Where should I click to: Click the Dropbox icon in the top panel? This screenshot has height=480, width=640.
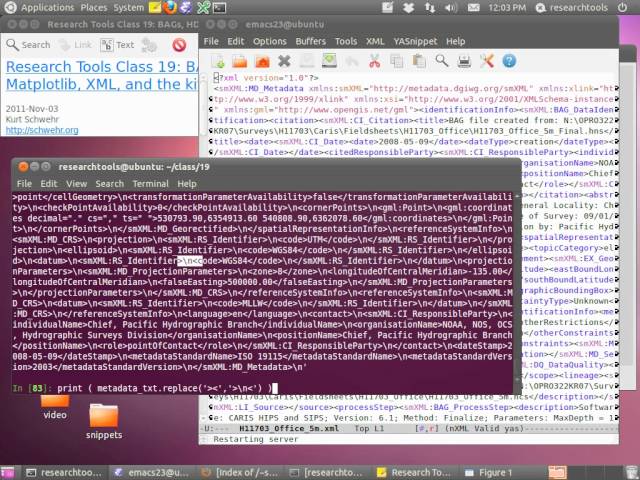(409, 7)
